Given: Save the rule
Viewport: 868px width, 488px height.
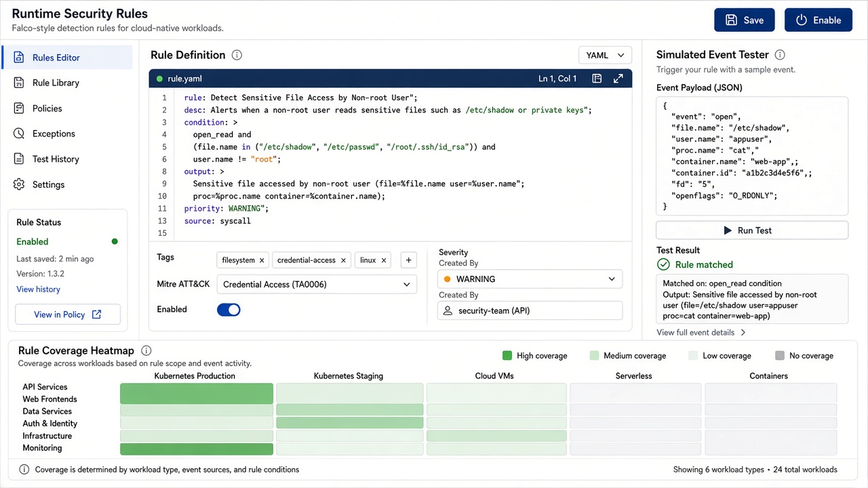Looking at the screenshot, I should [744, 20].
